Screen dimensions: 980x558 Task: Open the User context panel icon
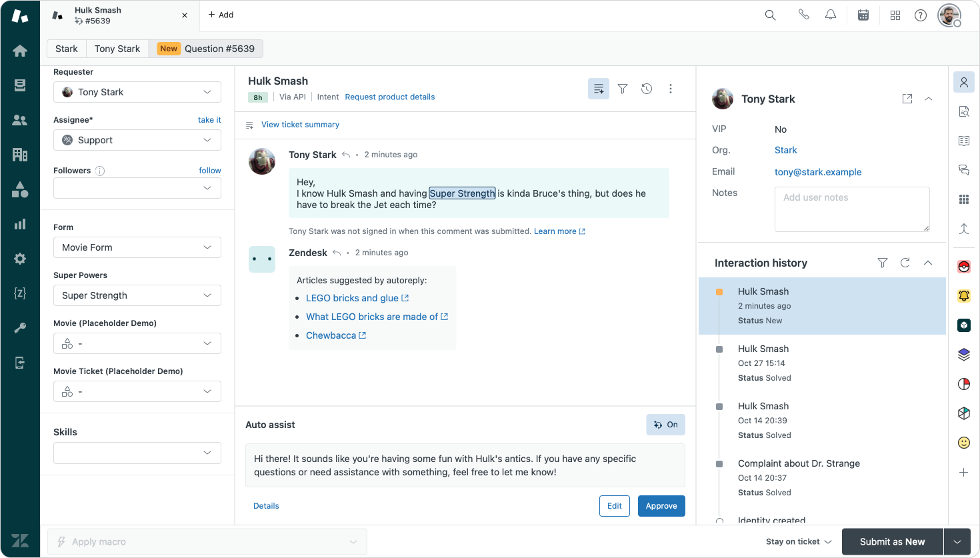coord(964,83)
